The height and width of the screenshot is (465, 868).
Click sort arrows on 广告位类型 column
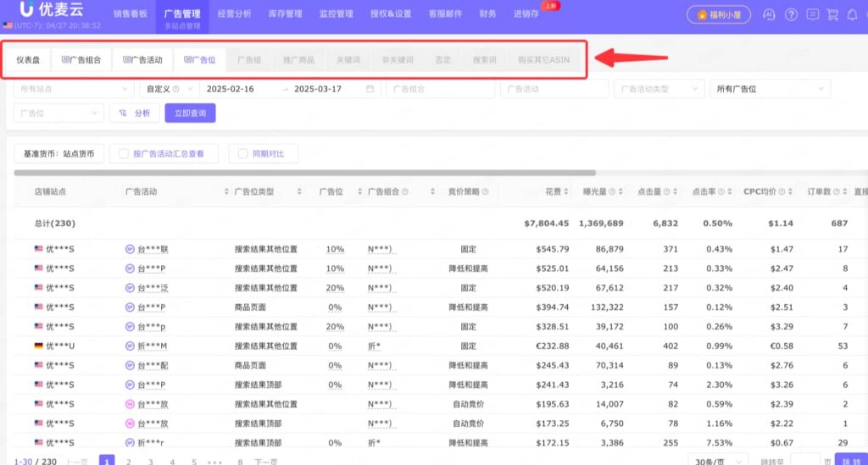(299, 192)
